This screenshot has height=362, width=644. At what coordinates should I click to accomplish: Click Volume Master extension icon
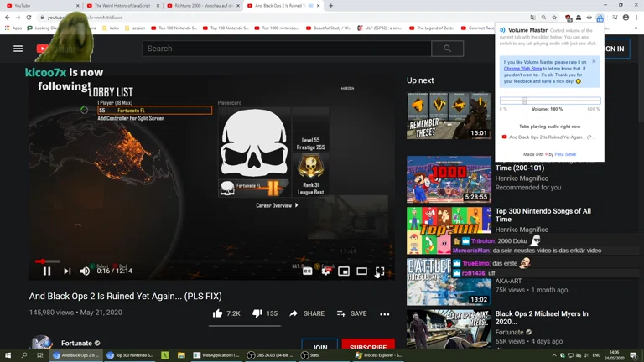(x=600, y=18)
